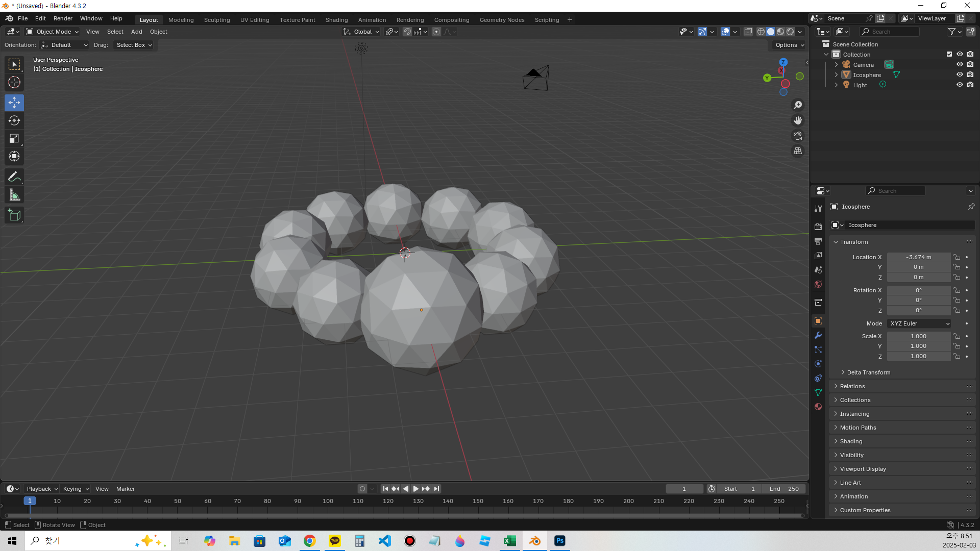Open the Render menu

(x=63, y=18)
